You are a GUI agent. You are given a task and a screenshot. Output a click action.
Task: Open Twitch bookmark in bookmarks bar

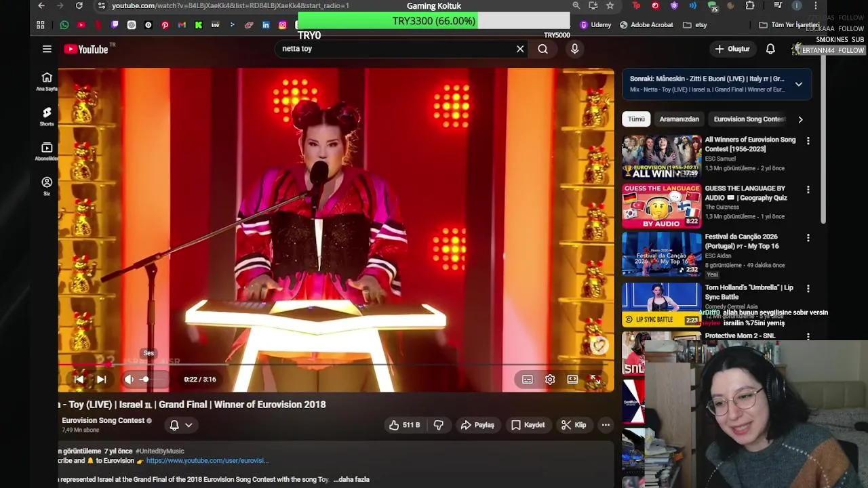coord(115,25)
